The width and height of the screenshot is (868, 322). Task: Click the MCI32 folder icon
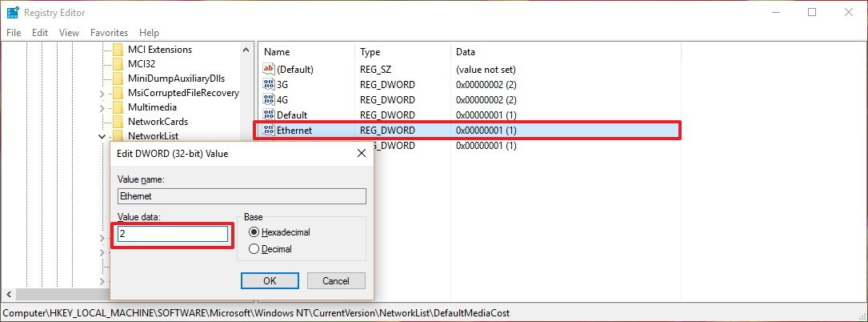click(x=118, y=64)
